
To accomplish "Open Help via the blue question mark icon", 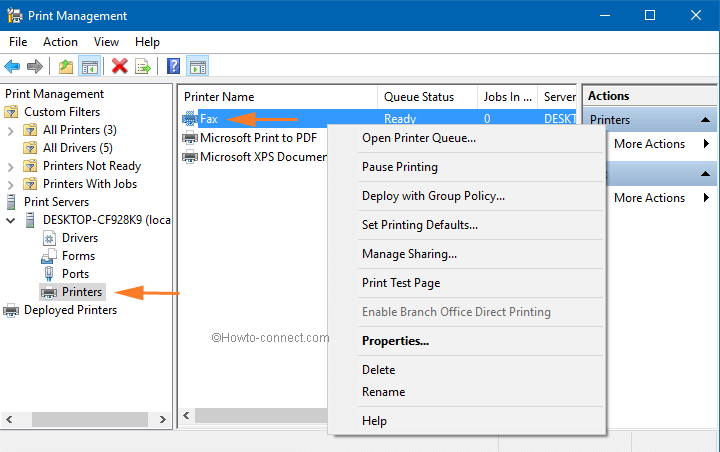I will (x=174, y=66).
